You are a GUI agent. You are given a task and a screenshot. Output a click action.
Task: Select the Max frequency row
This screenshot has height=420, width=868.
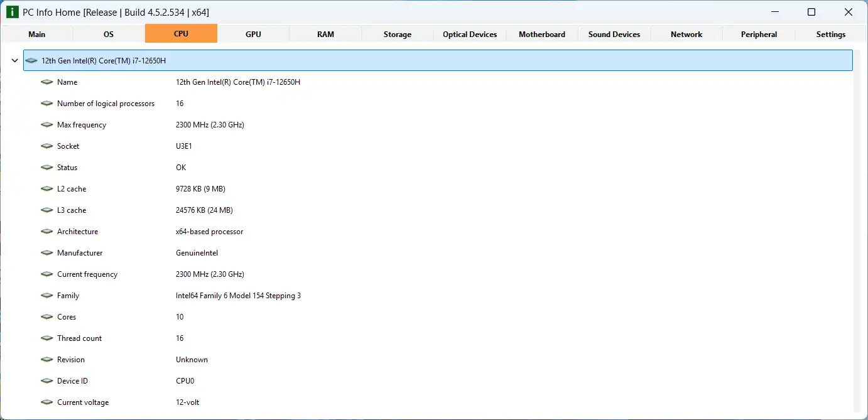click(82, 125)
